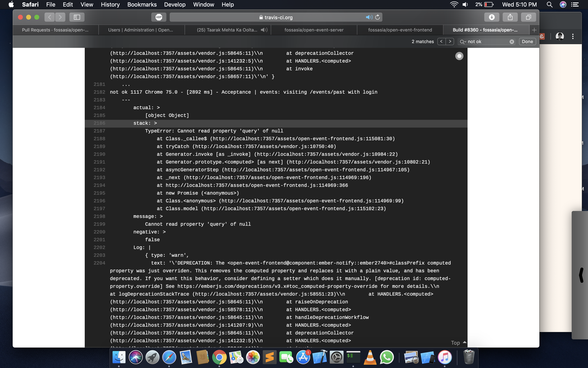Open the History menu

tap(110, 4)
